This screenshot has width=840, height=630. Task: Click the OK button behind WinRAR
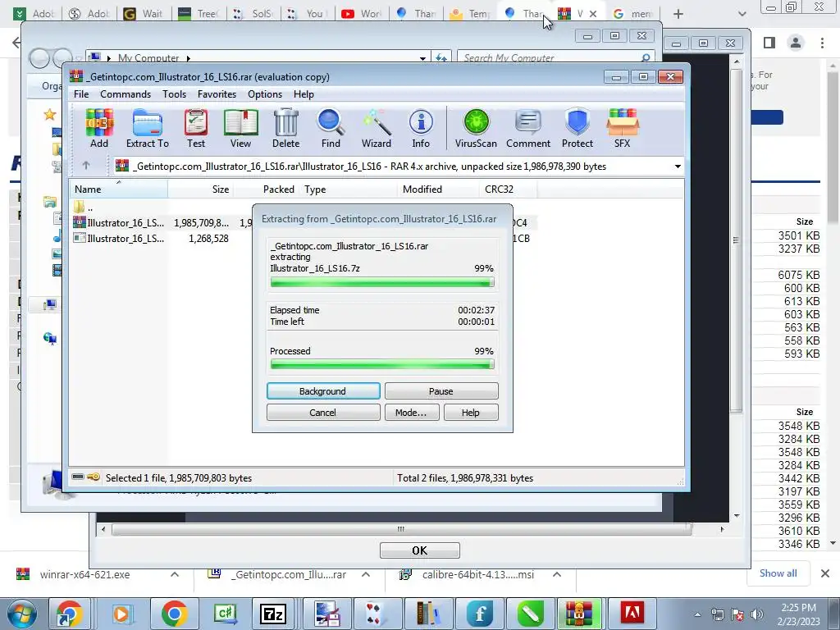tap(419, 550)
